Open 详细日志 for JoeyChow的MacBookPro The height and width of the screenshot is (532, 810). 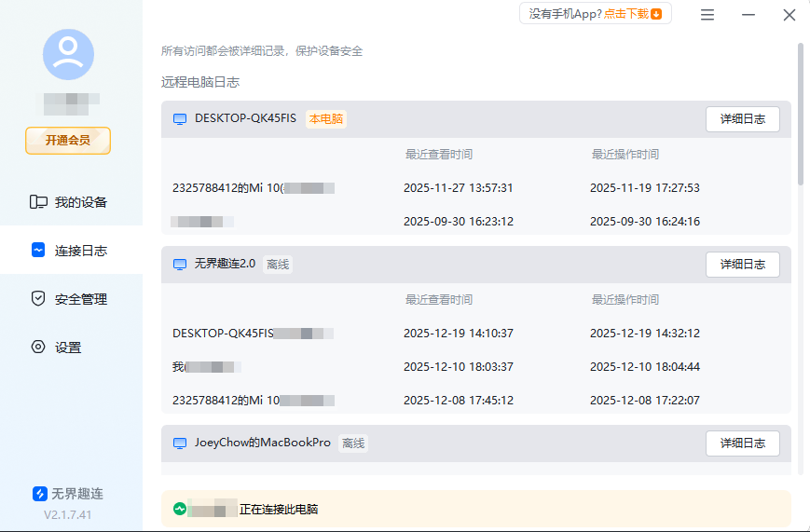[x=742, y=443]
